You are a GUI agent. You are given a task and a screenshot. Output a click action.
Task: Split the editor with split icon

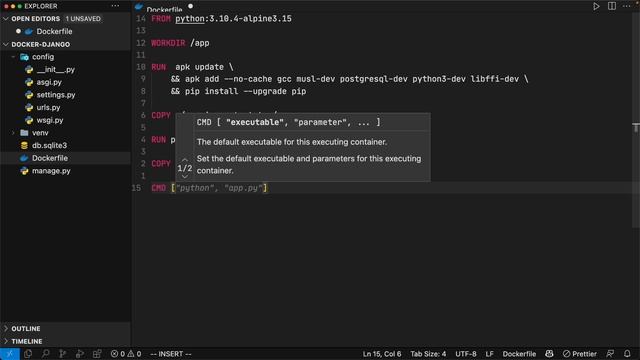(x=611, y=6)
